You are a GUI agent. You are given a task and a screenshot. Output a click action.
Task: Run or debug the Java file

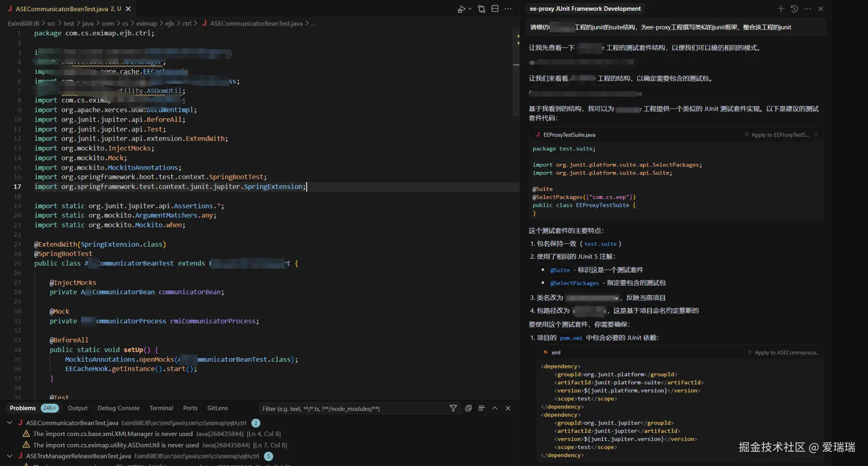tap(461, 9)
